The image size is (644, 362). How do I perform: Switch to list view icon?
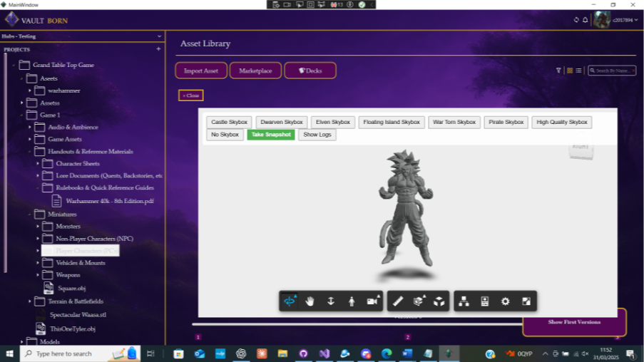(x=578, y=71)
